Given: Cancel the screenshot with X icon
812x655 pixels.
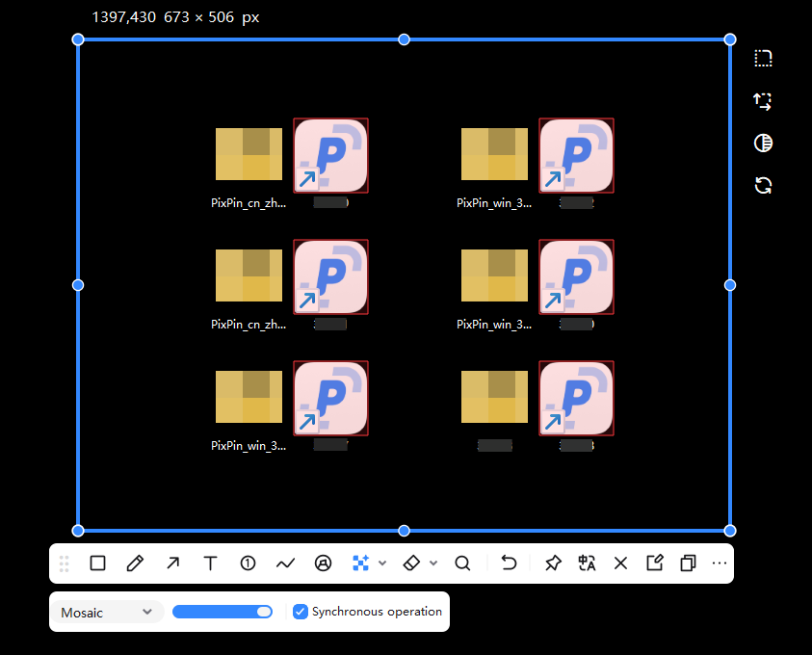Looking at the screenshot, I should [x=620, y=563].
